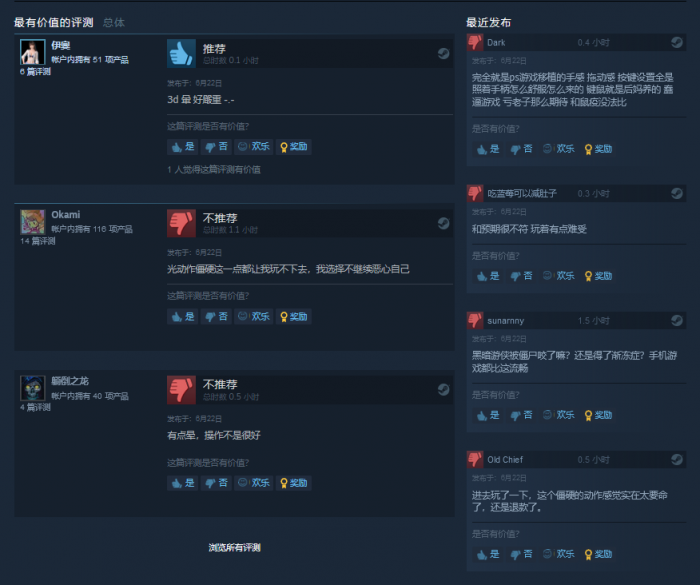Award 奖励 to sunarnny's review
The height and width of the screenshot is (585, 700).
point(598,415)
